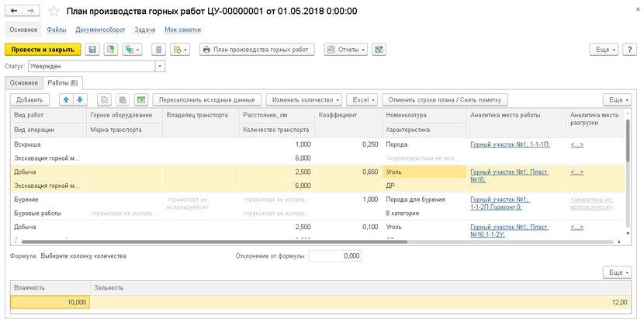
Task: Expand the Отчеты dropdown menu
Action: click(346, 50)
